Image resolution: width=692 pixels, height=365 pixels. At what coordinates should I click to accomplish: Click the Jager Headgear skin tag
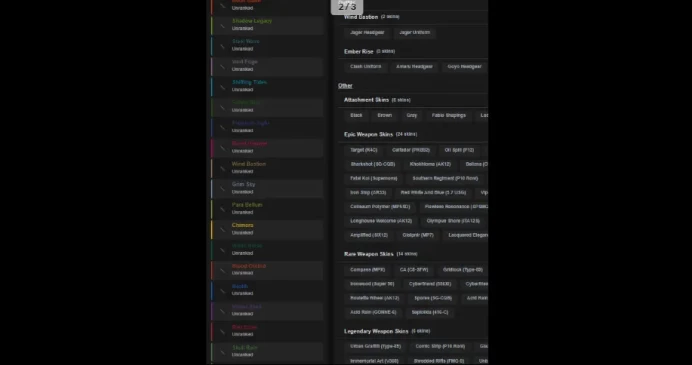pos(367,33)
